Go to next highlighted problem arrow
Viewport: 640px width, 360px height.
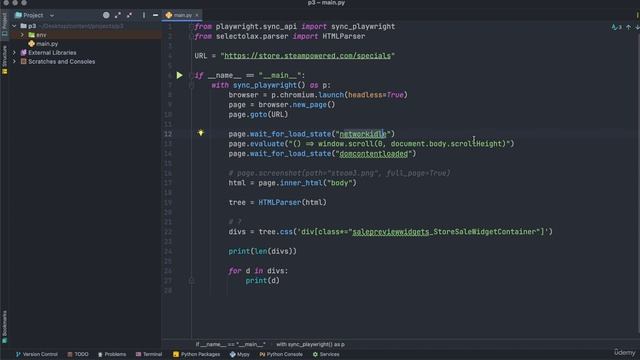click(x=637, y=27)
